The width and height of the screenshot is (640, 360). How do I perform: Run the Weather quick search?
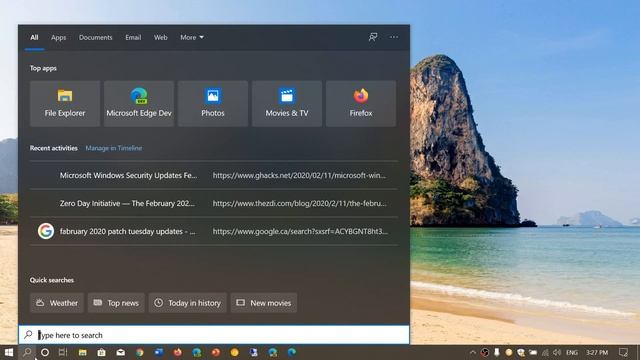(57, 303)
